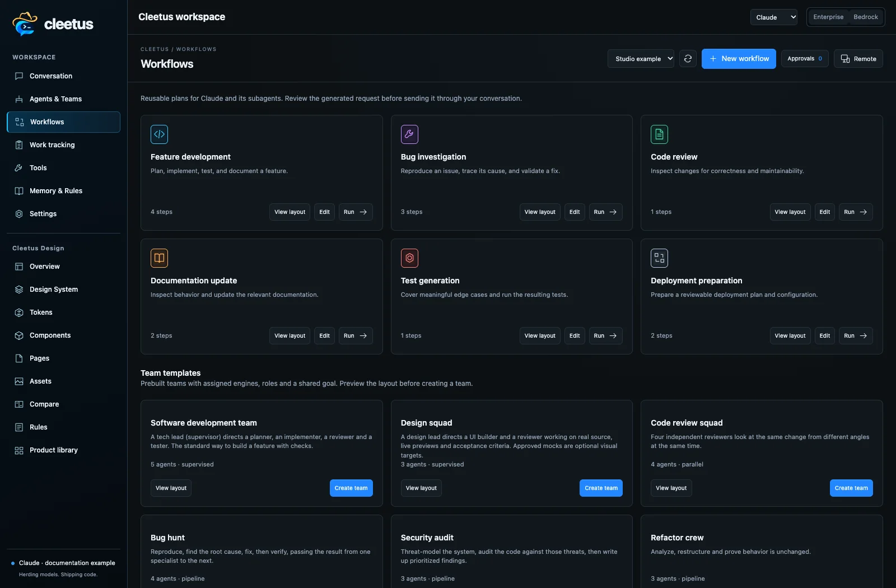The width and height of the screenshot is (896, 588).
Task: Create the Software development team
Action: coord(351,488)
